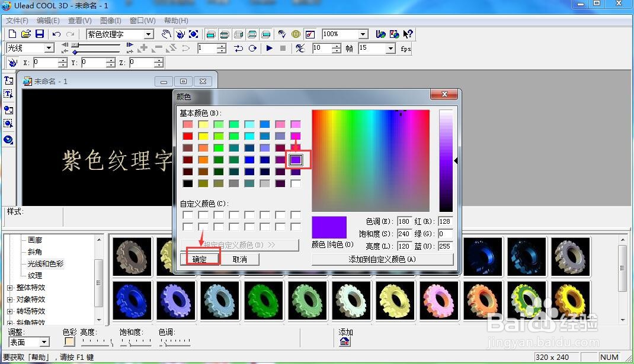Image resolution: width=634 pixels, height=364 pixels.
Task: Open a file with the folder icon
Action: pyautogui.click(x=26, y=34)
